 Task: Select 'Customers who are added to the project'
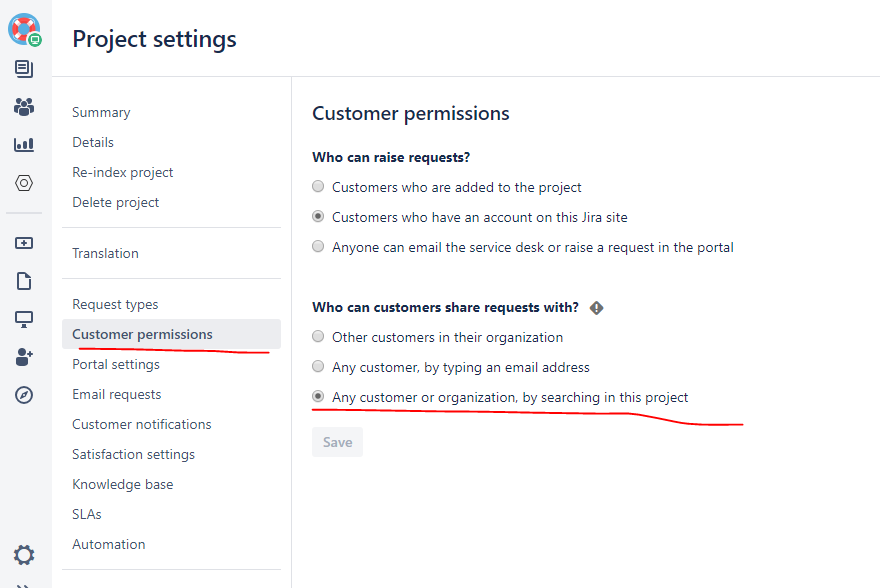tap(318, 187)
